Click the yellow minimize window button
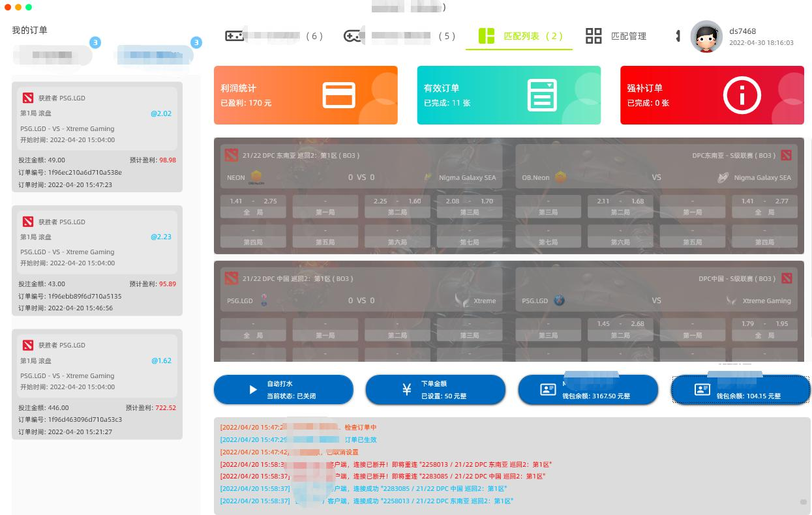812x515 pixels. point(18,7)
